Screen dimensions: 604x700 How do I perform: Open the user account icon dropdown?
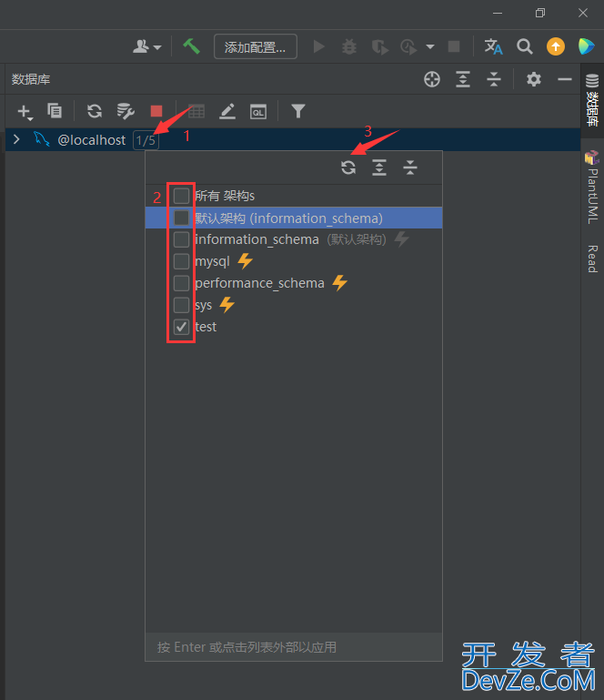(146, 46)
